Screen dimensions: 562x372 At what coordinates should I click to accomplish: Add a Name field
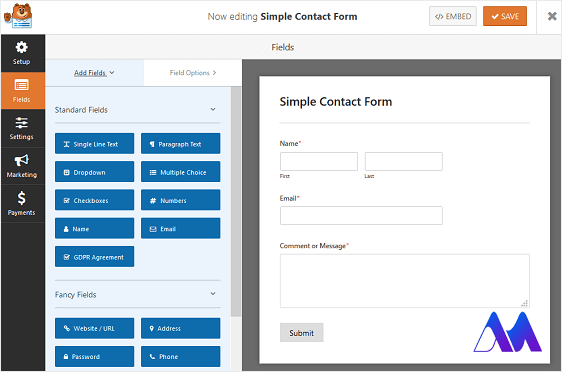(x=94, y=228)
